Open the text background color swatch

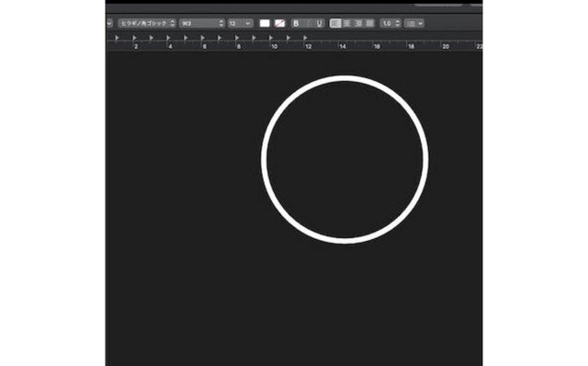279,23
